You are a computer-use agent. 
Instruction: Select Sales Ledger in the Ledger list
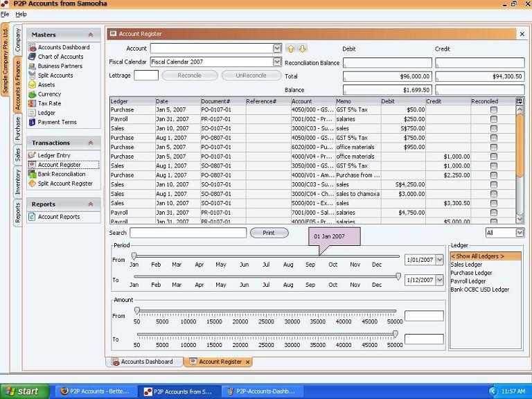(x=466, y=265)
